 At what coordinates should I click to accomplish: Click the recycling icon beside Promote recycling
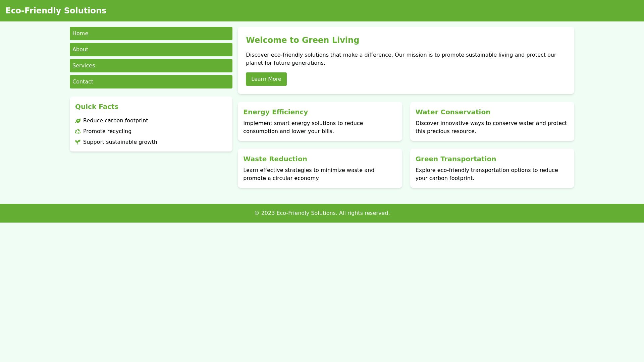pos(78,131)
